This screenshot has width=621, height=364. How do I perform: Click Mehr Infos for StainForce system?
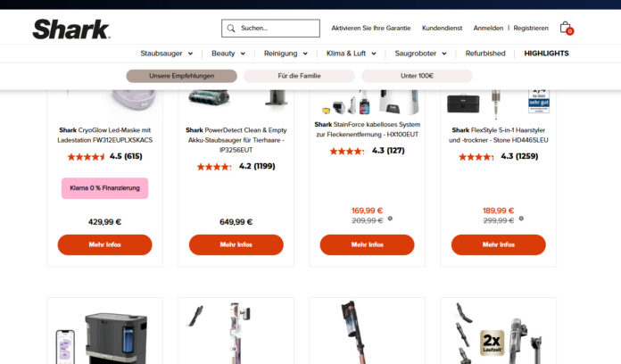pyautogui.click(x=367, y=244)
